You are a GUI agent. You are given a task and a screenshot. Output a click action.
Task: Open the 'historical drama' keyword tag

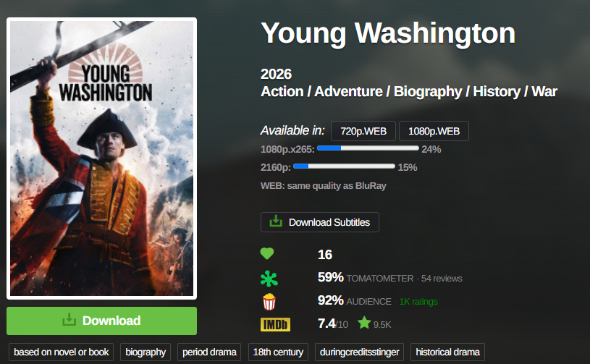[448, 352]
